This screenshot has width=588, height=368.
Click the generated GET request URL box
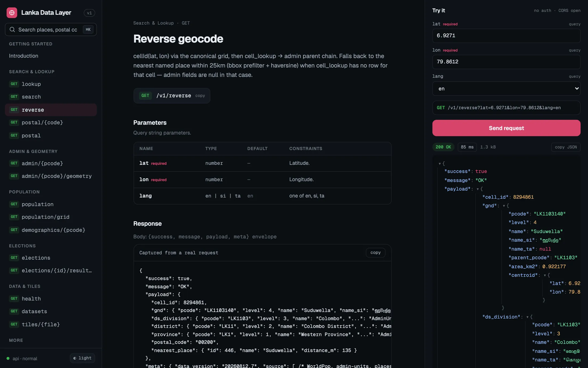click(x=506, y=108)
